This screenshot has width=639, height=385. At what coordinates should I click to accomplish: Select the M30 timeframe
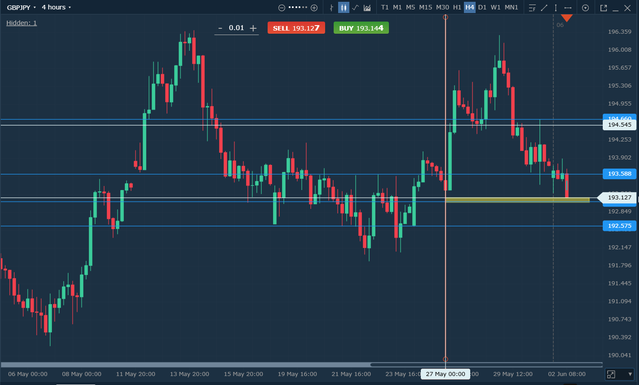pos(443,7)
